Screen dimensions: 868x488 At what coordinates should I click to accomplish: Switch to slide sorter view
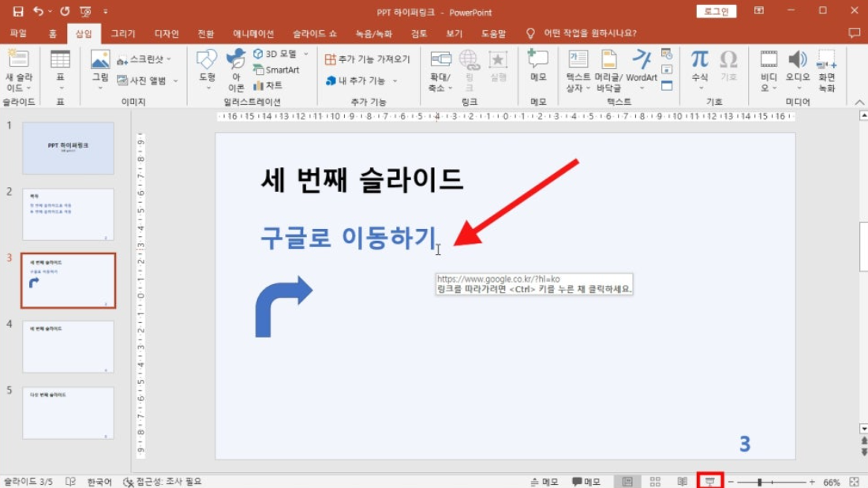[655, 481]
